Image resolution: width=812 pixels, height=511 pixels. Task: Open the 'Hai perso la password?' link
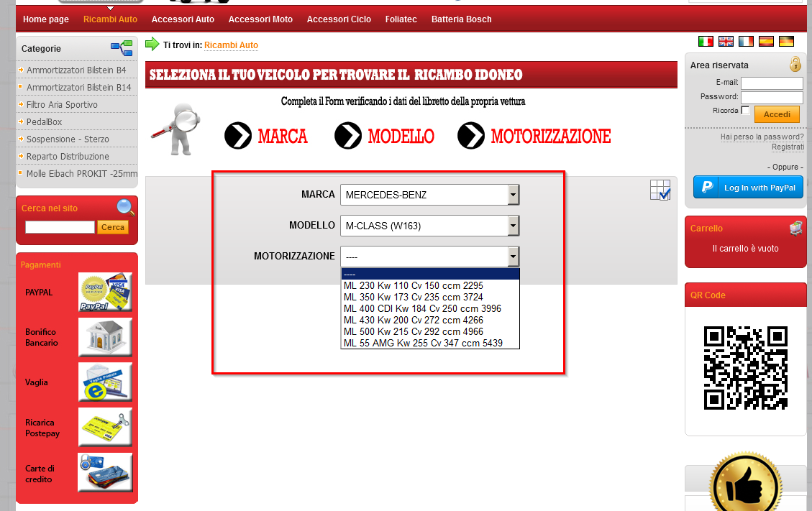tap(762, 137)
